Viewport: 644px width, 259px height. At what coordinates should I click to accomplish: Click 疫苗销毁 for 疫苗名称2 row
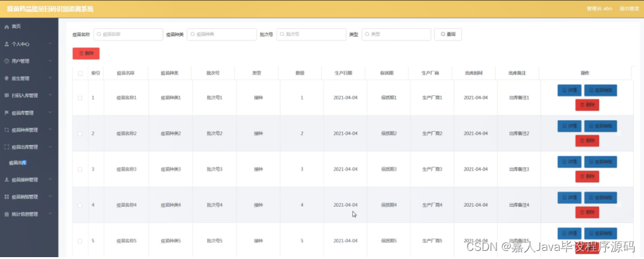coord(600,126)
